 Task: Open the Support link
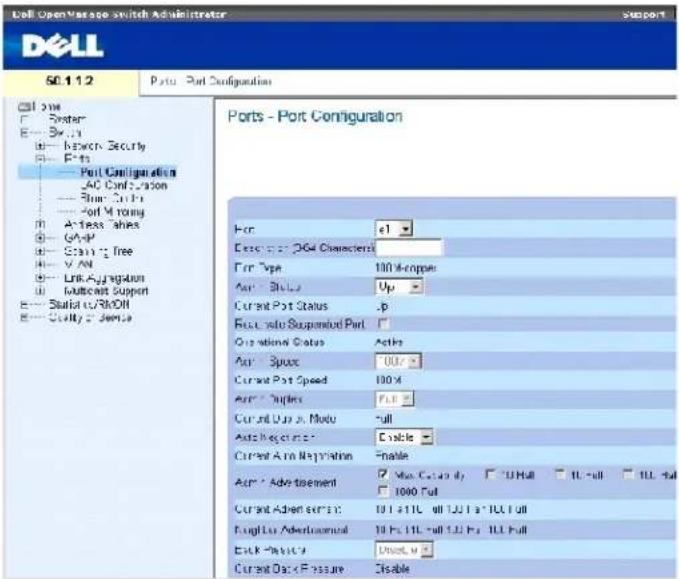pos(643,14)
